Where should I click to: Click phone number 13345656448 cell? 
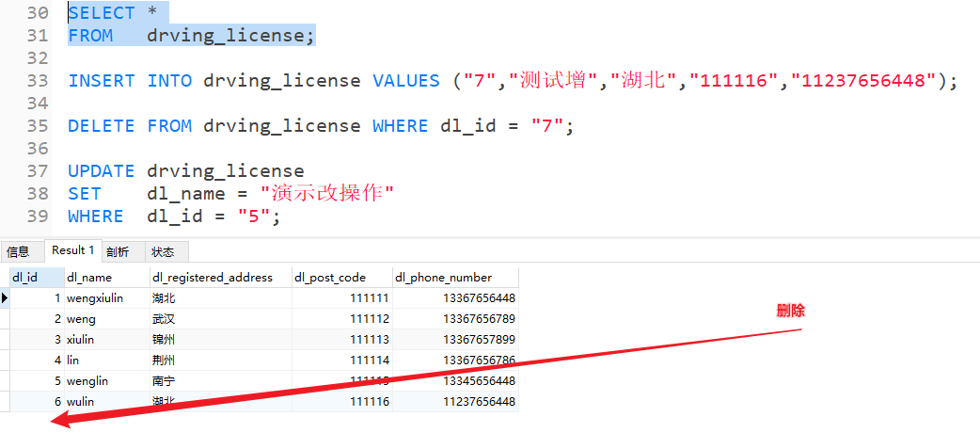coord(455,381)
